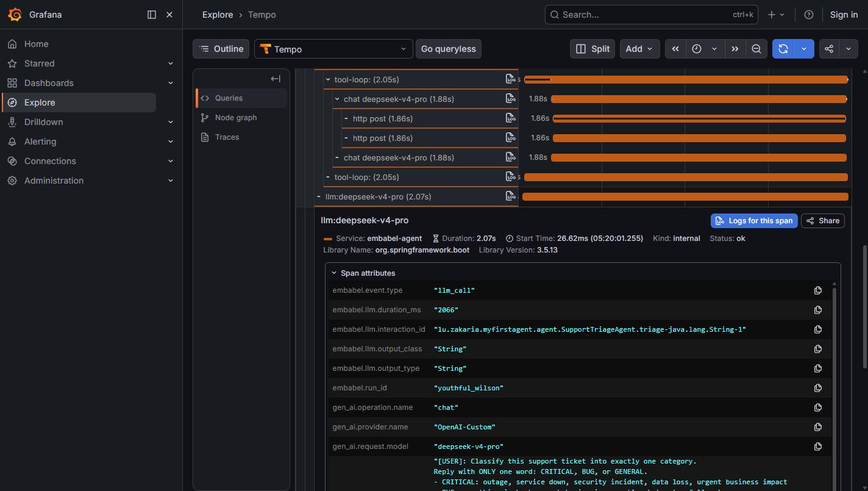Click log icon for first chat deepseek-v4-pro span
Screen dimensions: 868x491
click(x=510, y=98)
